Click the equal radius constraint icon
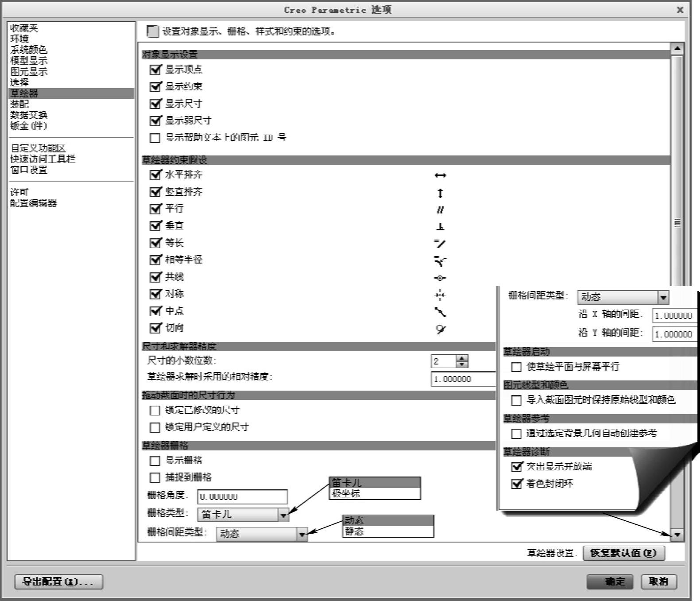The image size is (700, 601). [x=440, y=261]
